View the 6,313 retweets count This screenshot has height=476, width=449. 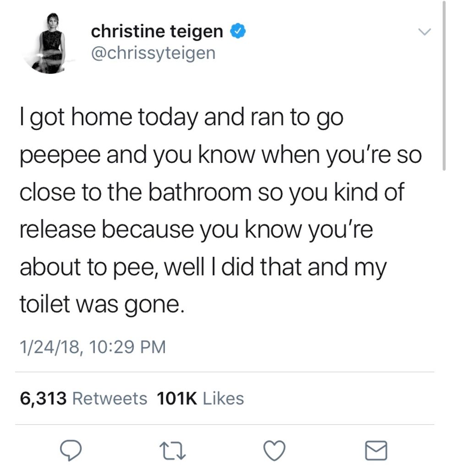[43, 398]
